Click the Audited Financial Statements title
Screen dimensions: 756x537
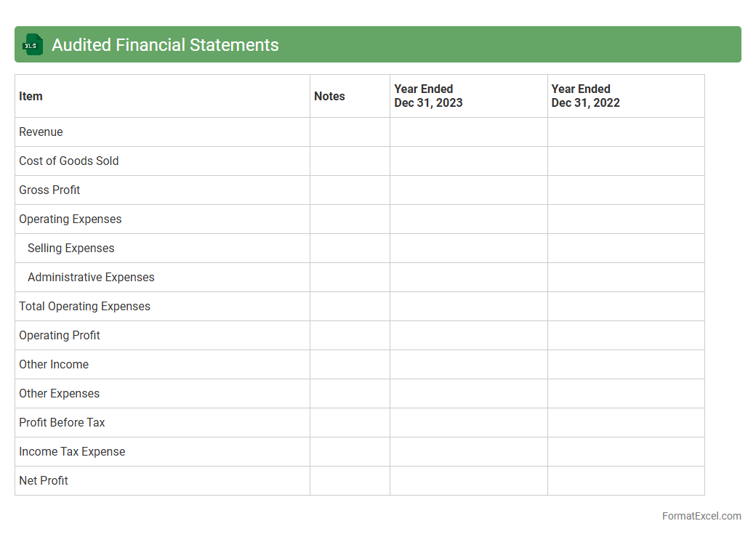coord(165,45)
